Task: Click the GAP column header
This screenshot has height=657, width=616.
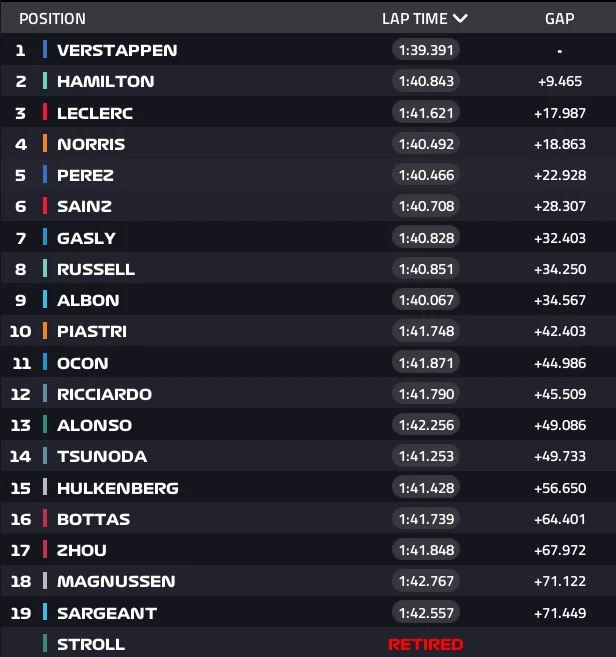Action: tap(559, 19)
